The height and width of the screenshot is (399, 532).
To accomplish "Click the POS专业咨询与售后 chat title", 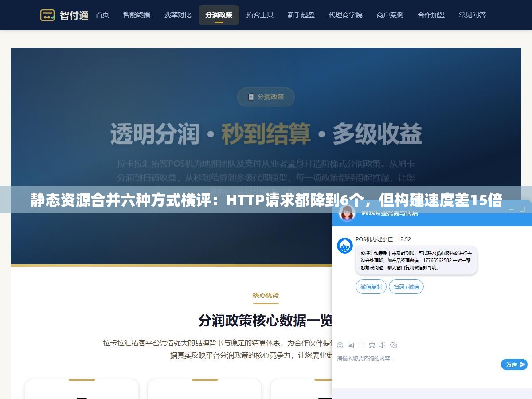I will click(390, 213).
